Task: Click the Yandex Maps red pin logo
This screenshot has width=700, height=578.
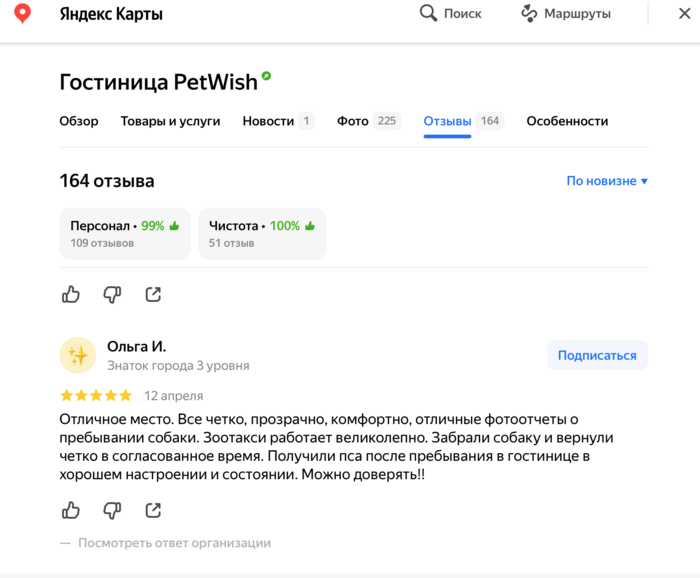Action: point(22,14)
